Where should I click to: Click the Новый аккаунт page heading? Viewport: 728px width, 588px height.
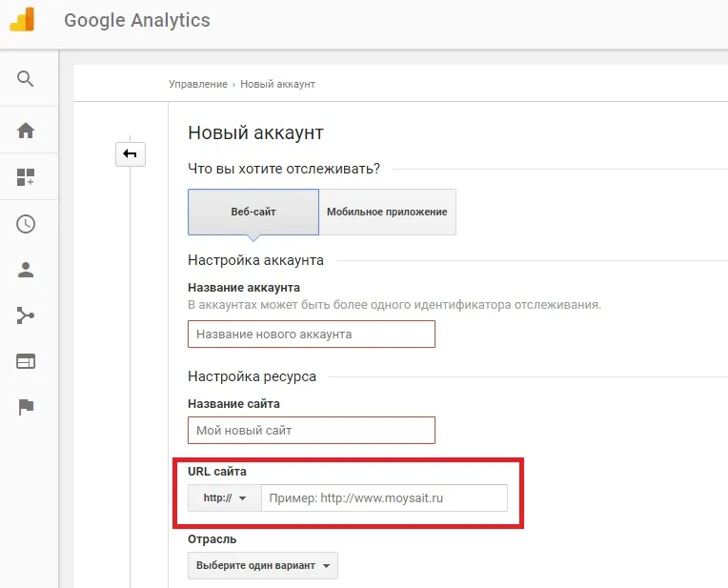point(255,132)
